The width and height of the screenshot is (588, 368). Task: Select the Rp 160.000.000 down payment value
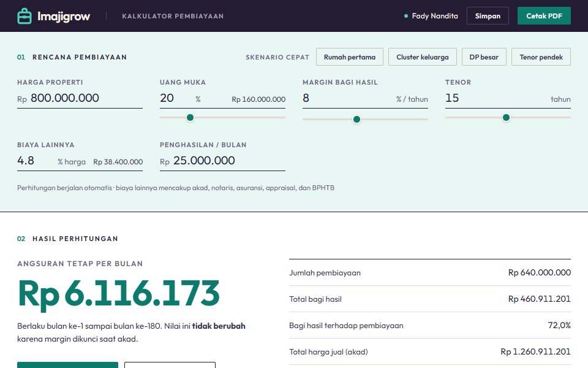[x=258, y=99]
